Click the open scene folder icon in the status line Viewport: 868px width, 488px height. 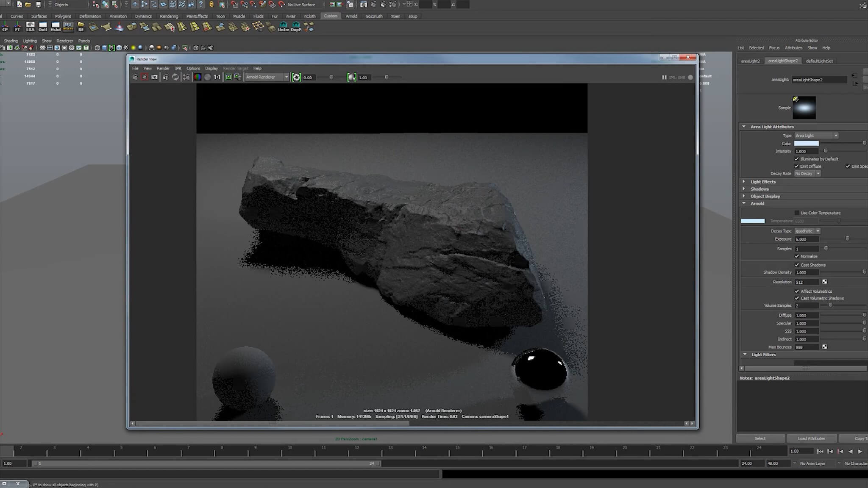pos(28,5)
